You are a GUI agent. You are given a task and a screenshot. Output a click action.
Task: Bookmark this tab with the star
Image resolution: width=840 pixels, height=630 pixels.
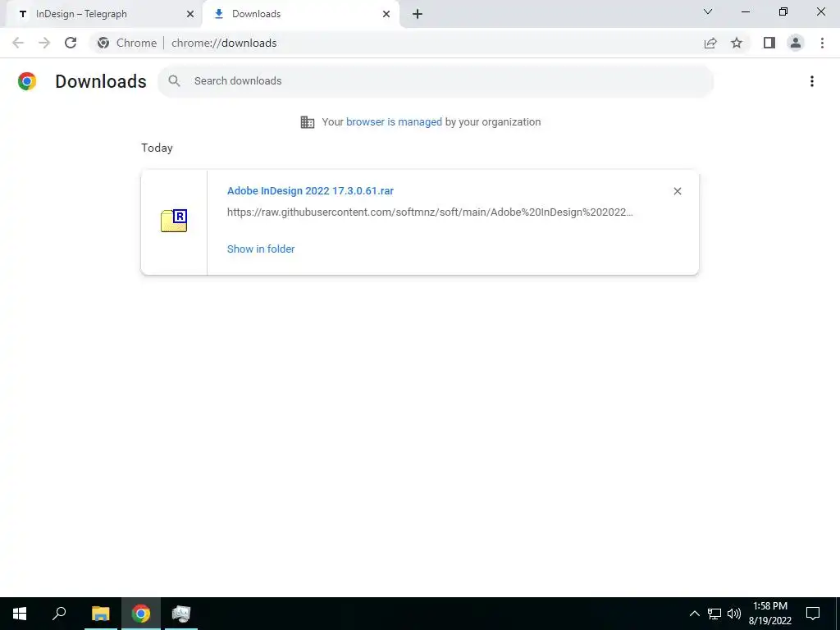[737, 43]
